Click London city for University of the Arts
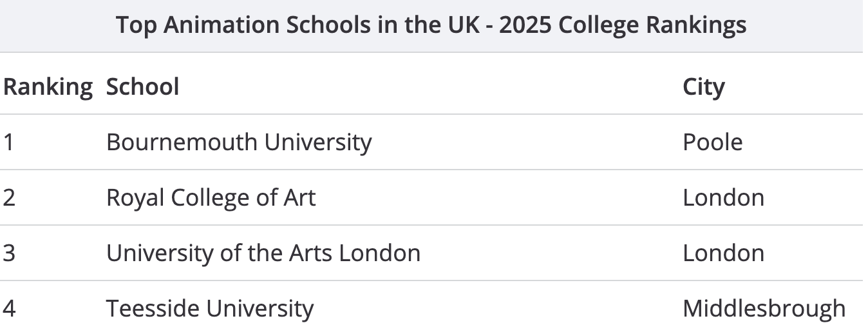 (723, 253)
